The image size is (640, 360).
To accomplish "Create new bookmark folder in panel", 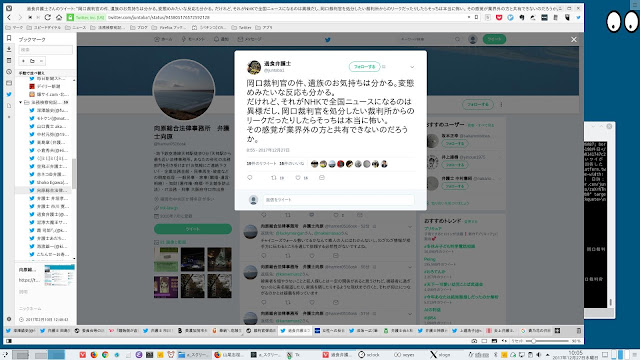I will 32,61.
